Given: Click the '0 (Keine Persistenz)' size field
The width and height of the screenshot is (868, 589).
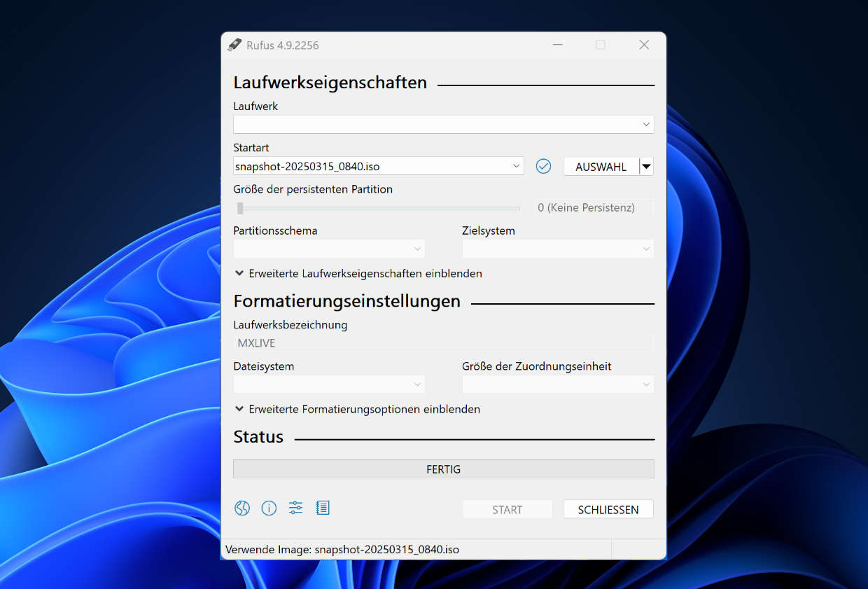Looking at the screenshot, I should point(594,207).
